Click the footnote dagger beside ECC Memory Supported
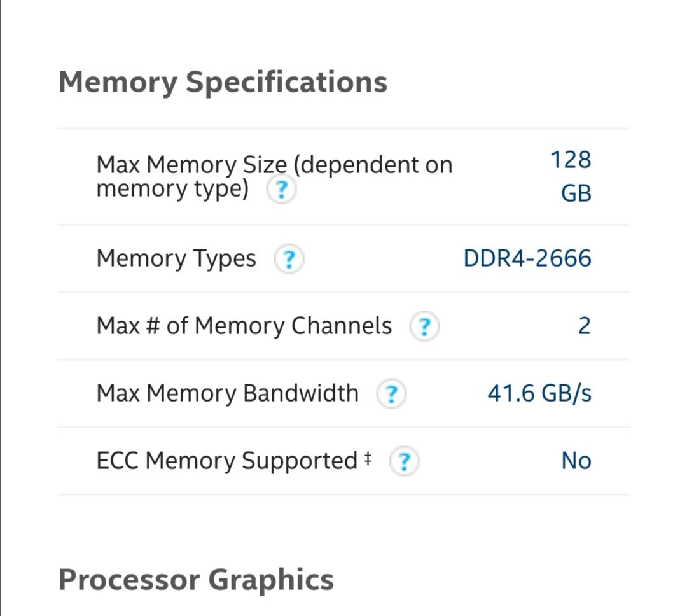Viewport: 687px width, 616px height. click(x=368, y=459)
